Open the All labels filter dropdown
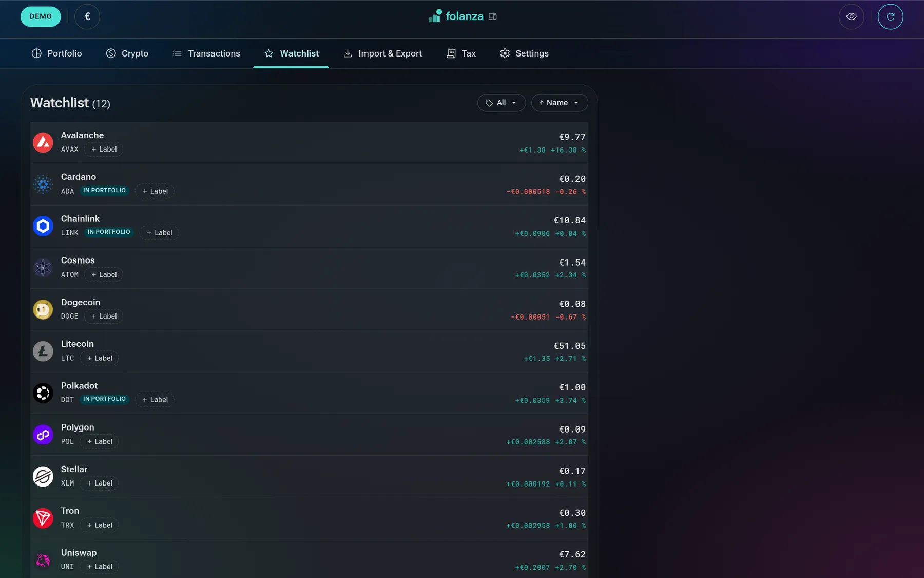Image resolution: width=924 pixels, height=578 pixels. [502, 103]
